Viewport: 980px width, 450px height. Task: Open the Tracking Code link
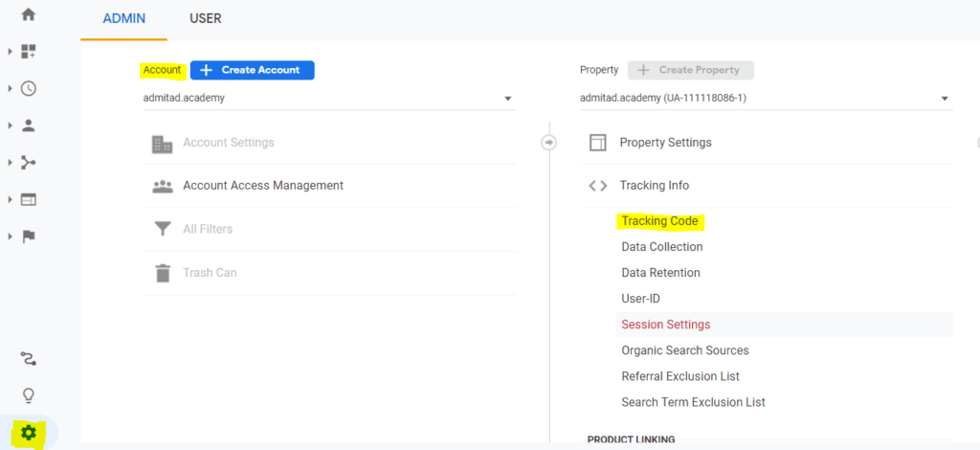click(659, 221)
